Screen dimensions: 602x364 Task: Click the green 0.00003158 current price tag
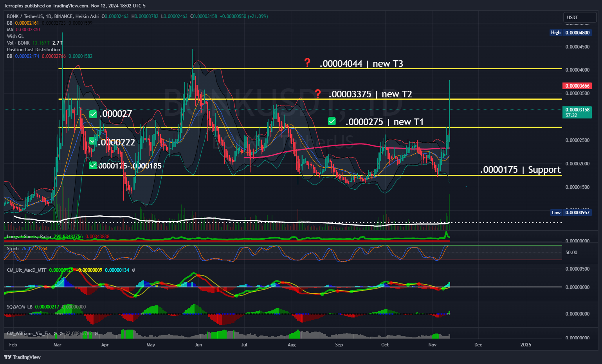click(x=577, y=112)
